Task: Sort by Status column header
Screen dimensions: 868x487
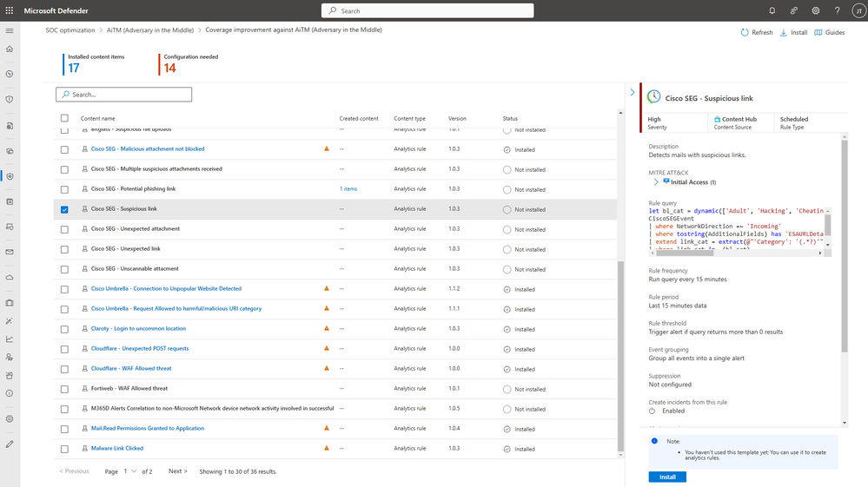Action: click(510, 118)
